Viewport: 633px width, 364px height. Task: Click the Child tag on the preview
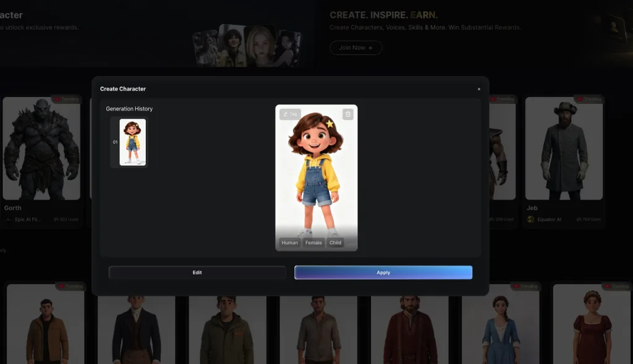coord(335,242)
